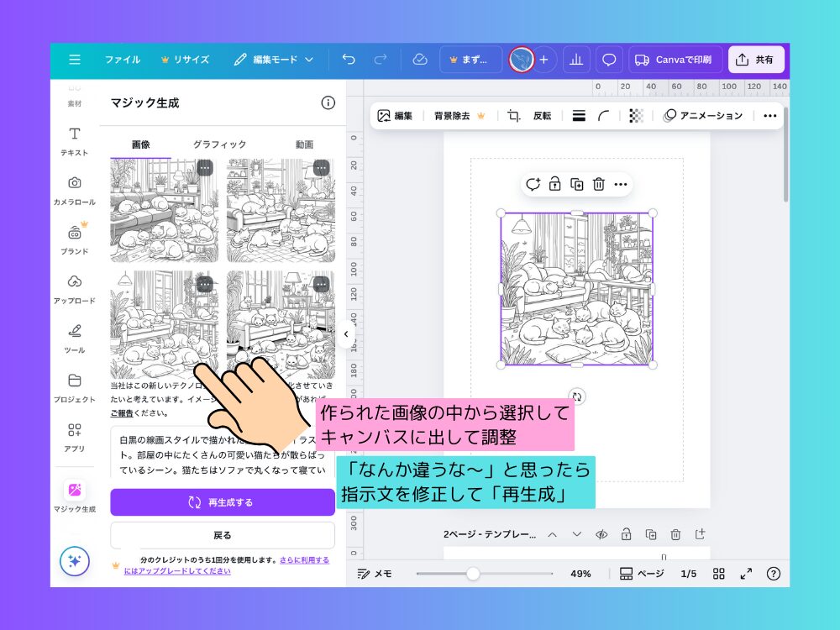This screenshot has height=630, width=840.
Task: Open the transparency checkerboard icon
Action: coord(636,115)
